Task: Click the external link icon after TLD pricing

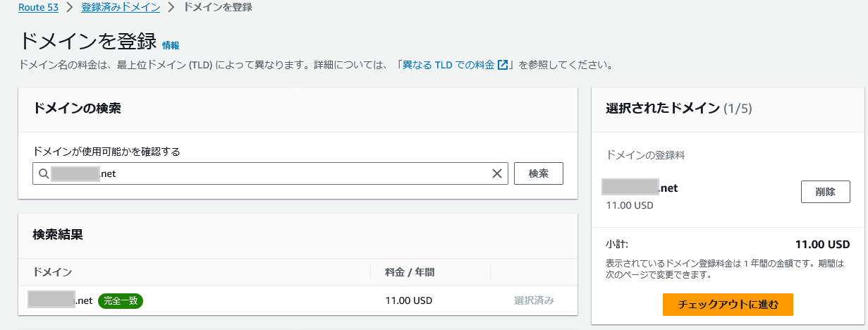Action: click(503, 65)
